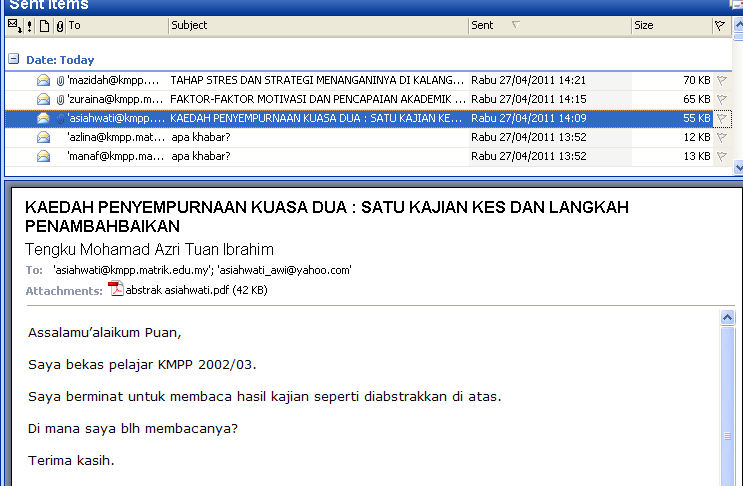Click recipient 'manaf@kmpp.ma in the list

[x=116, y=156]
